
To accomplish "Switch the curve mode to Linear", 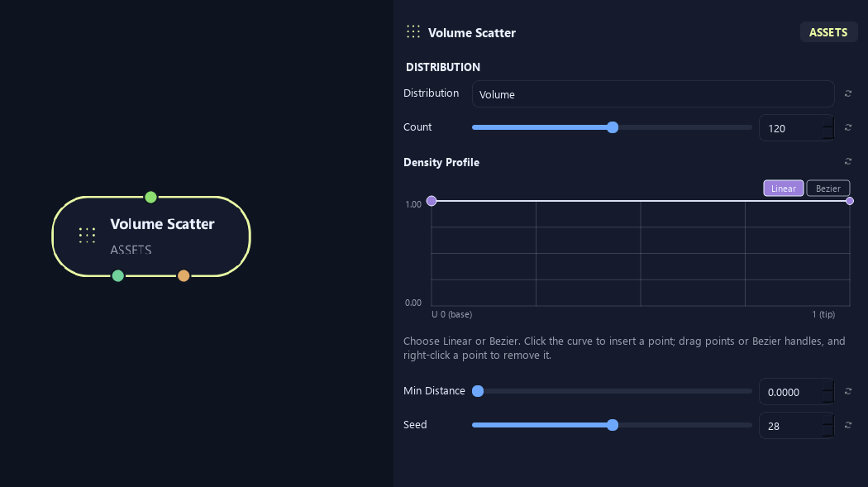I will tap(784, 189).
